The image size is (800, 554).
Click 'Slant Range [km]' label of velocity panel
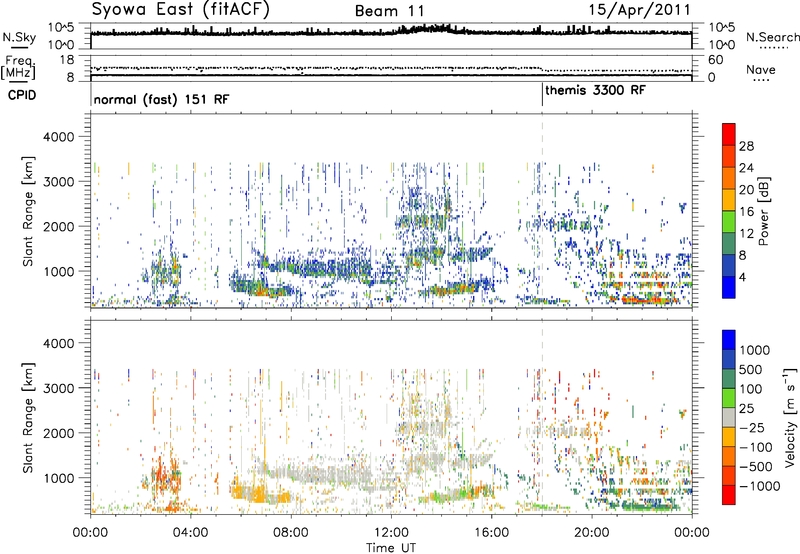point(29,417)
